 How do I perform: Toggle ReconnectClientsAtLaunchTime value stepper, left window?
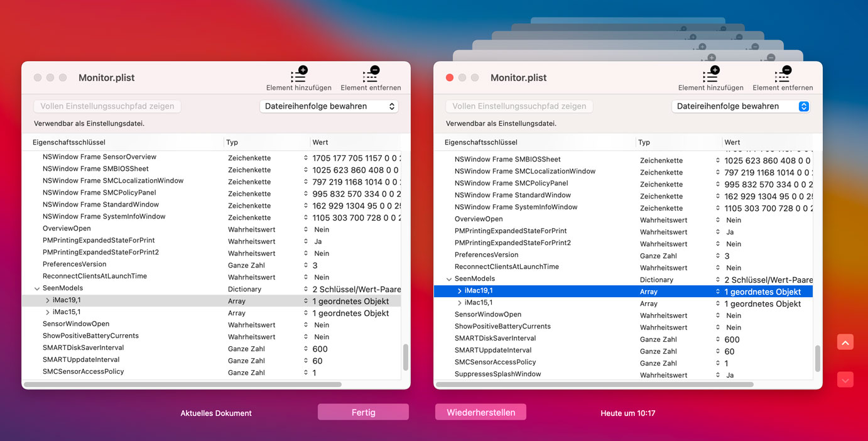click(x=306, y=277)
